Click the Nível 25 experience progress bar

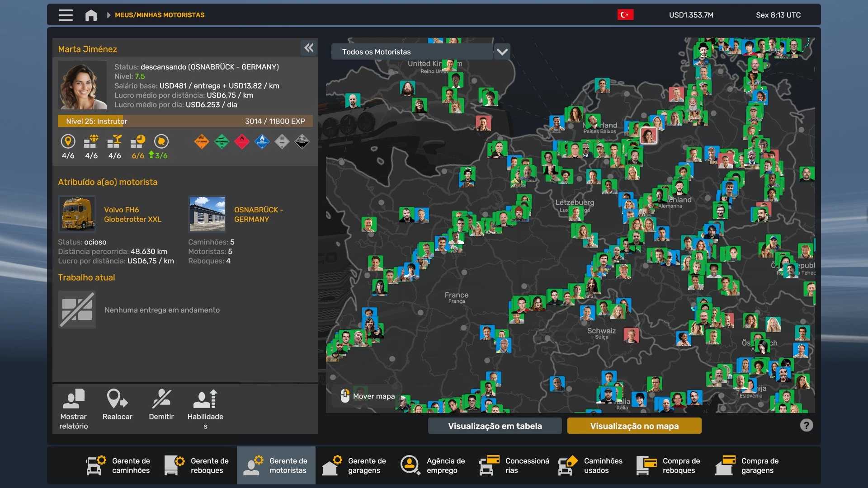185,121
